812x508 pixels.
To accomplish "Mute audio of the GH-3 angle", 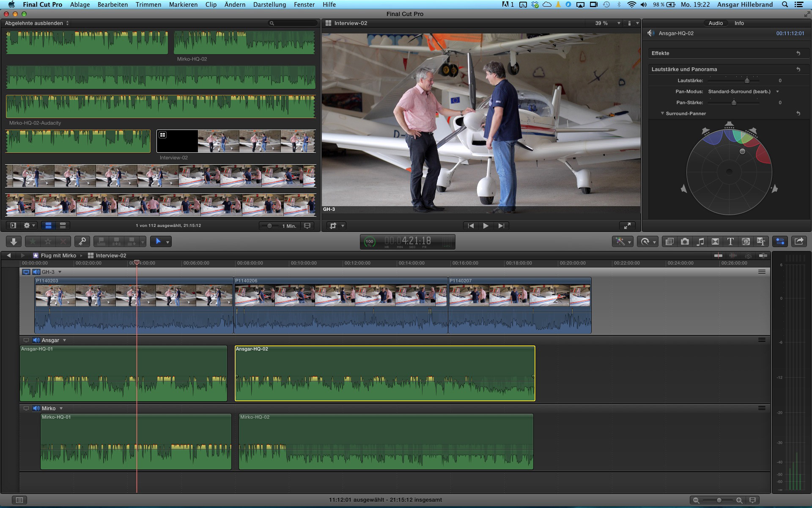I will (x=36, y=272).
